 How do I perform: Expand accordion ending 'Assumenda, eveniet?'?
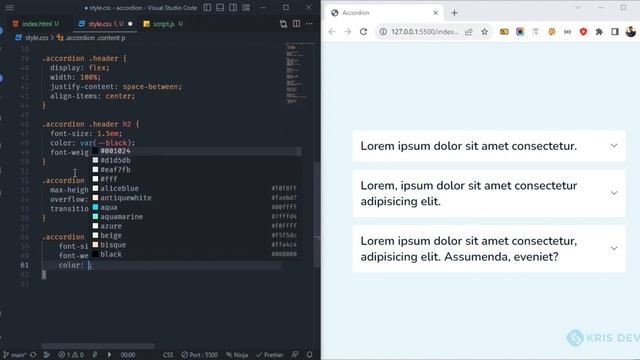click(x=489, y=249)
